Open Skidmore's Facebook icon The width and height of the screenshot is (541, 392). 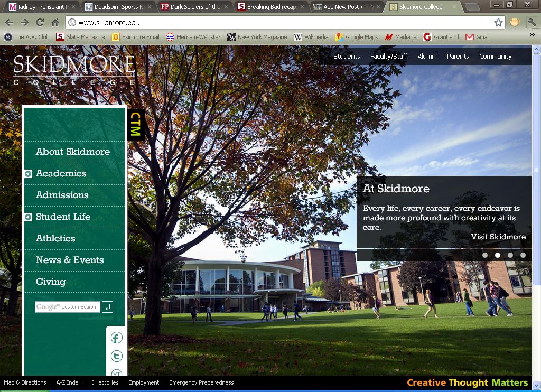[x=117, y=338]
